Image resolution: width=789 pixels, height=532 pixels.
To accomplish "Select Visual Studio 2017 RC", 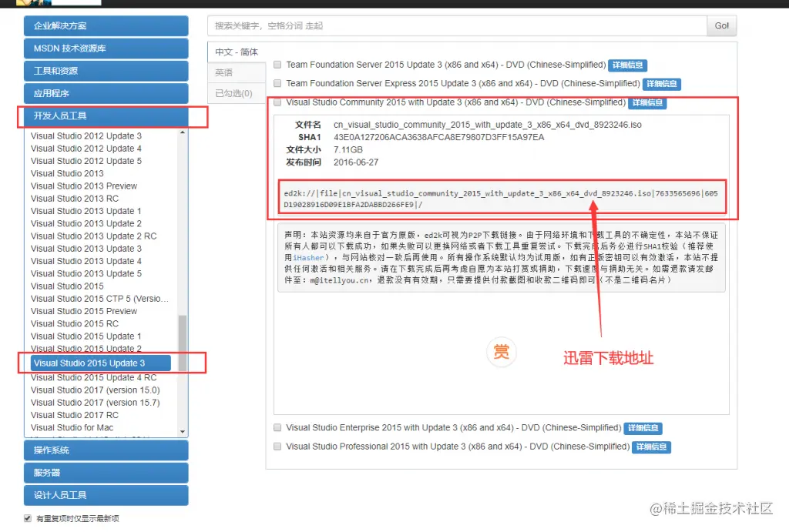I will point(75,415).
